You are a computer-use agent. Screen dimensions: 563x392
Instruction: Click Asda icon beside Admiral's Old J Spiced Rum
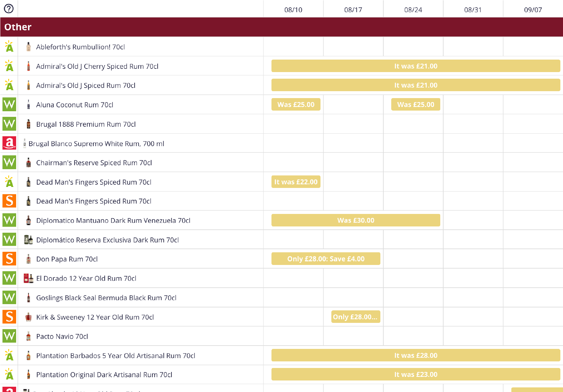pyautogui.click(x=9, y=85)
